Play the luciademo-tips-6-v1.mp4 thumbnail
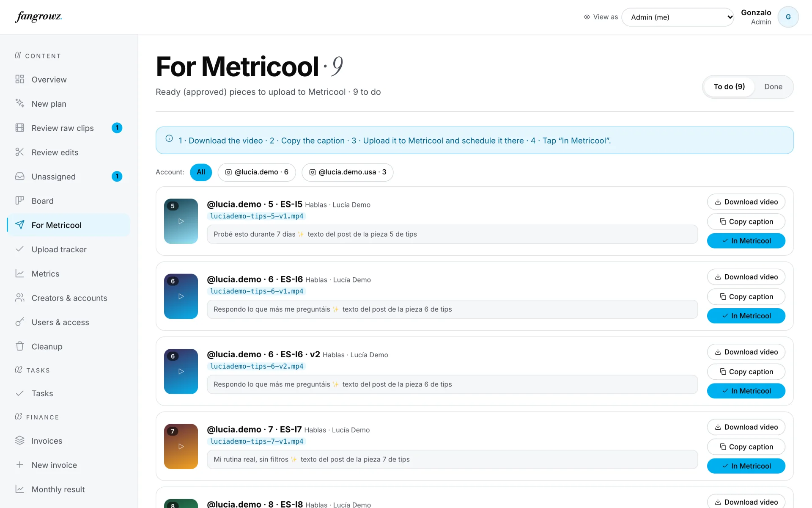This screenshot has height=508, width=812. click(x=181, y=296)
